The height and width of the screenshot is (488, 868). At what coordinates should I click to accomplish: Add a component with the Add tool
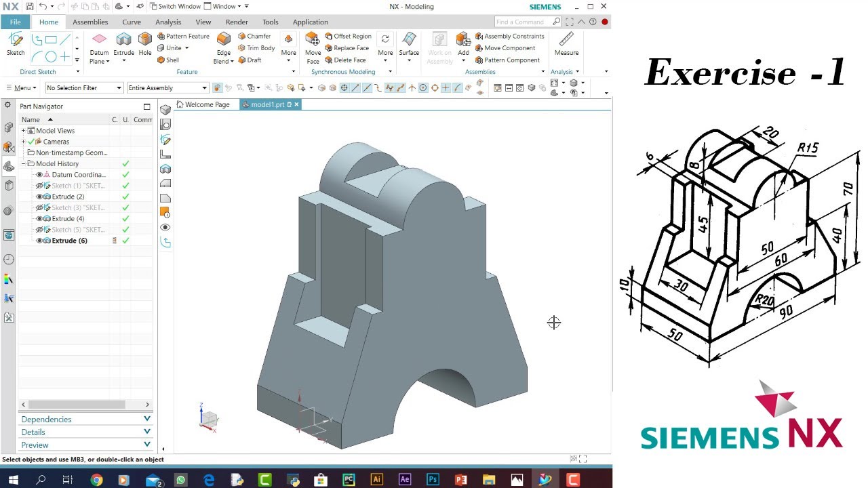[463, 47]
